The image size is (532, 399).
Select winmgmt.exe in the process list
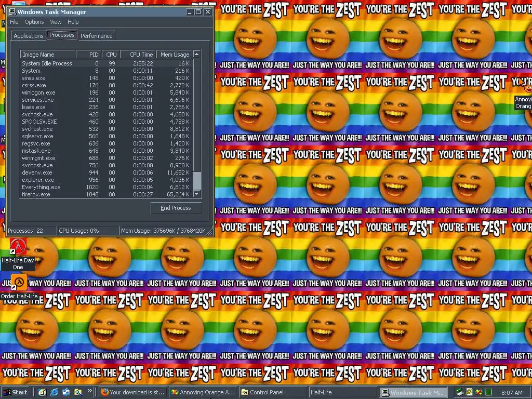point(106,158)
